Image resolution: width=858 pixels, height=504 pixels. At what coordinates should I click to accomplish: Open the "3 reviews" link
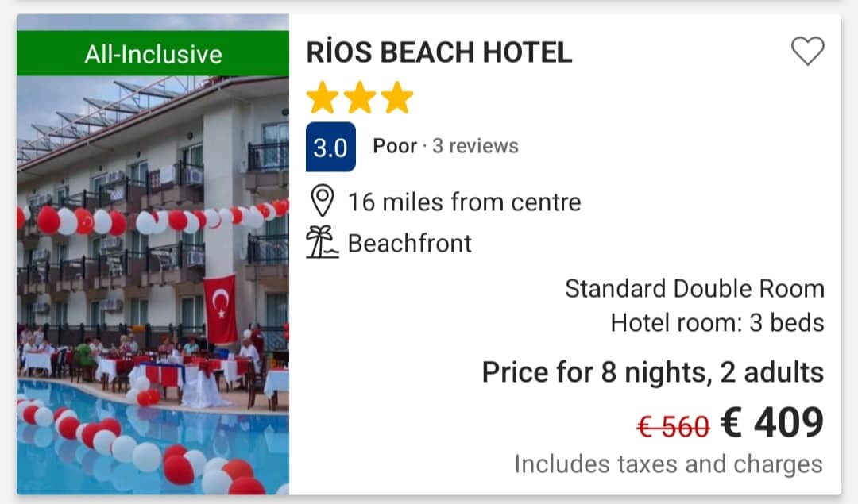[475, 146]
